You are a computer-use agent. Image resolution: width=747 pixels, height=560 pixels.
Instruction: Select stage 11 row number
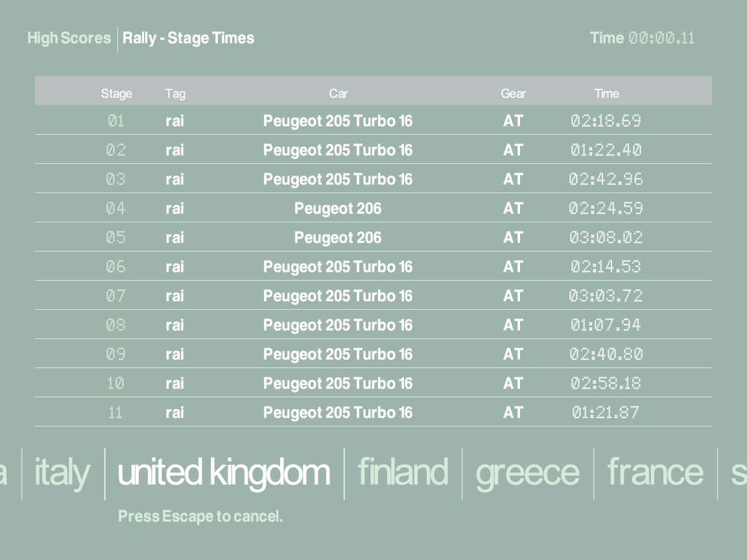click(115, 413)
